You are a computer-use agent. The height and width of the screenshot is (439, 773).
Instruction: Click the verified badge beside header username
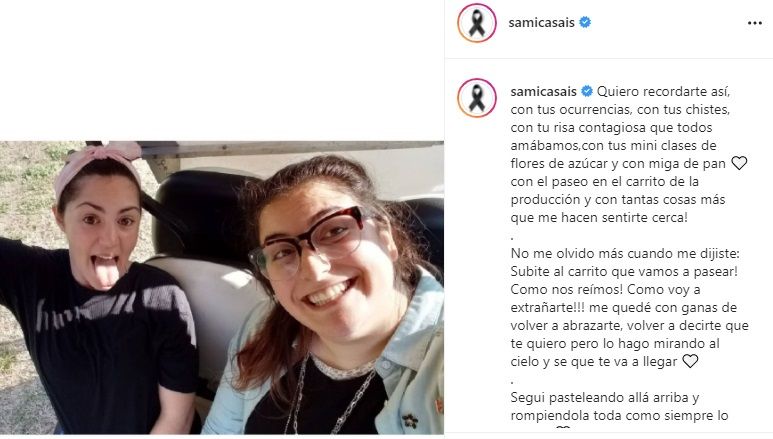coord(585,22)
